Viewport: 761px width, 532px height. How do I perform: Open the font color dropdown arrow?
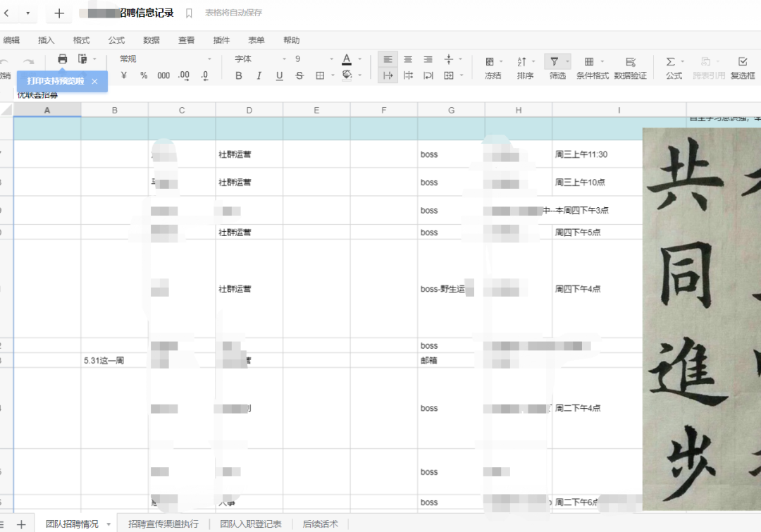click(x=360, y=59)
